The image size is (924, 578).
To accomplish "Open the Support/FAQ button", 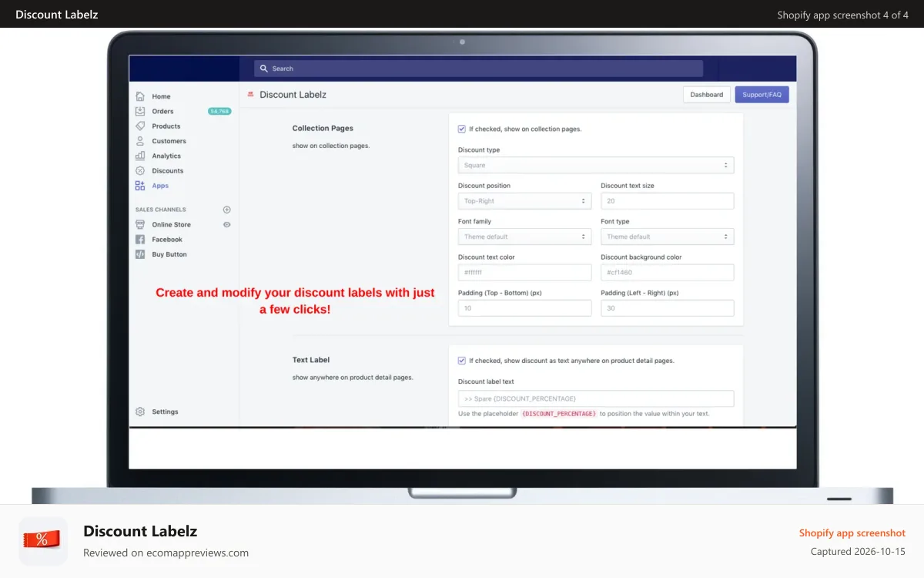I will pos(762,95).
